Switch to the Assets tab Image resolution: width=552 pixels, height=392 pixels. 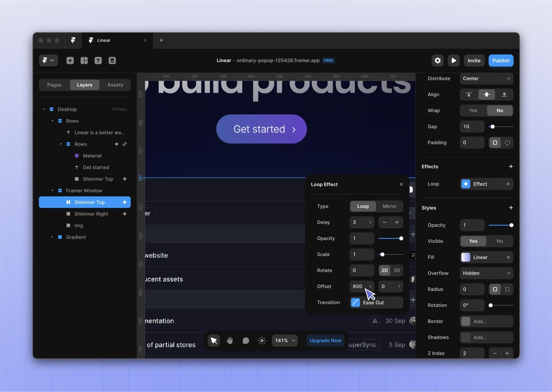[115, 85]
